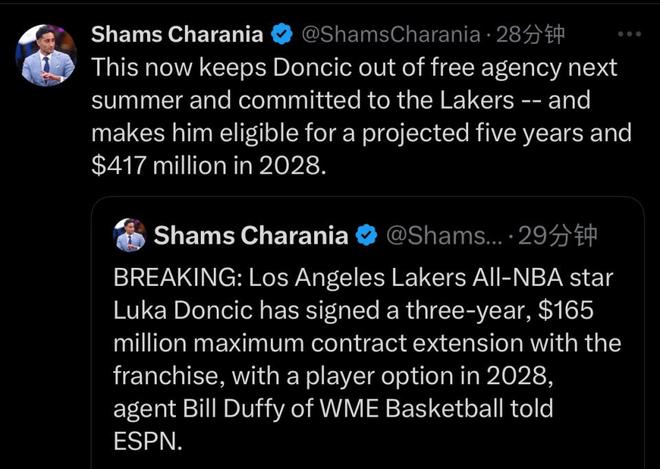Open the small avatar in quoted tweet

pyautogui.click(x=130, y=235)
